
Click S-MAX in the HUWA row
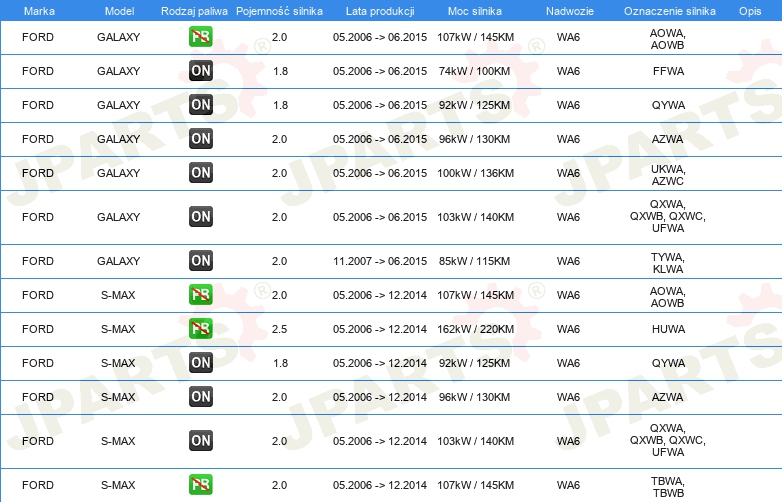(118, 329)
